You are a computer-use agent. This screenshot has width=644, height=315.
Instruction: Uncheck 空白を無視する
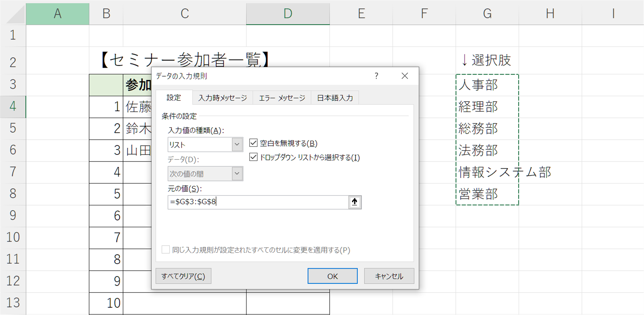(x=254, y=143)
